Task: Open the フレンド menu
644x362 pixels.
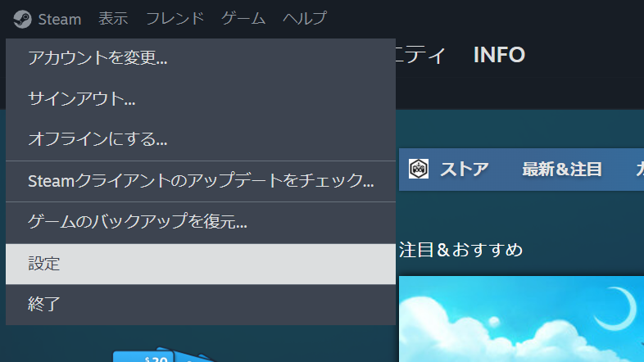Action: (x=175, y=19)
